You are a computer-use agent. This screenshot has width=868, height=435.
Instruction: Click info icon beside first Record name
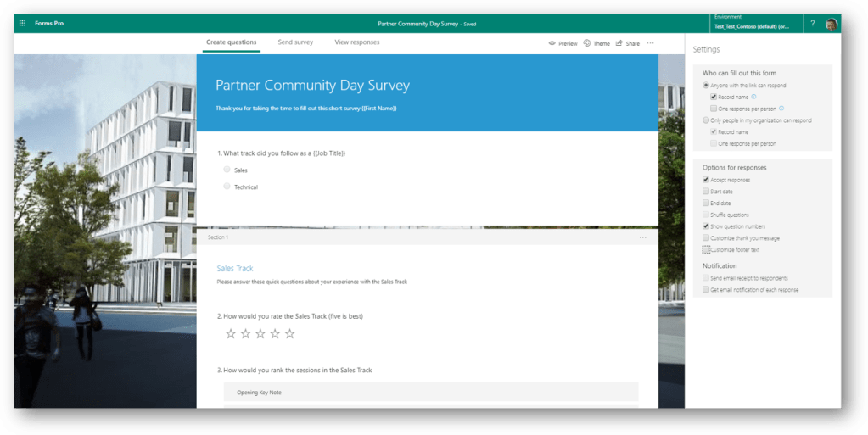tap(753, 97)
